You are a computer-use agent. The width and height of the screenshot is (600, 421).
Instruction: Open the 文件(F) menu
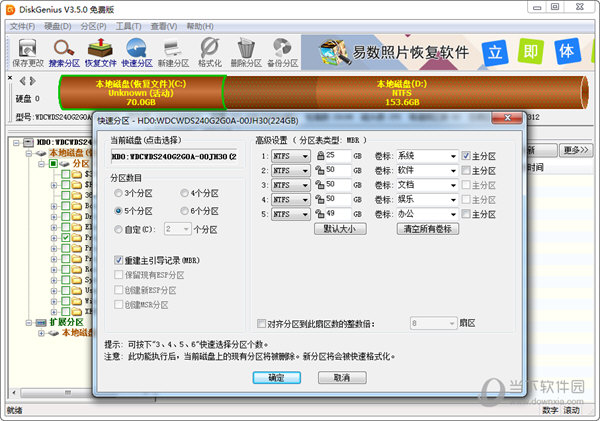(x=22, y=26)
